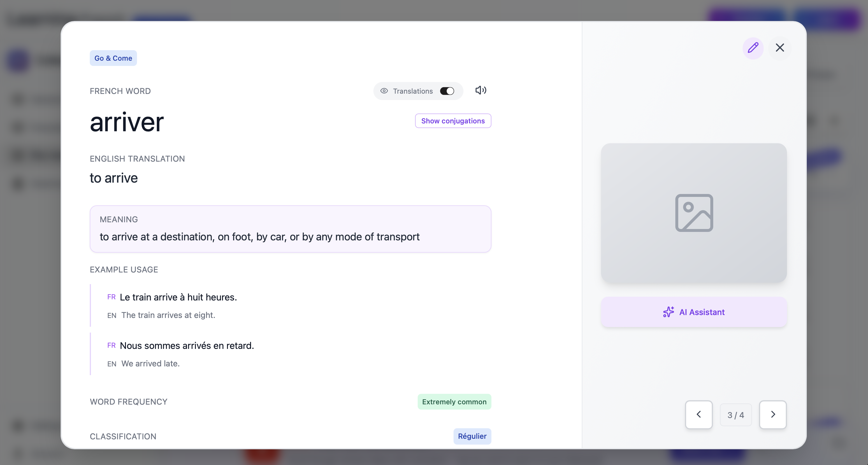This screenshot has height=465, width=868.
Task: Open the AI Assistant
Action: (x=694, y=312)
